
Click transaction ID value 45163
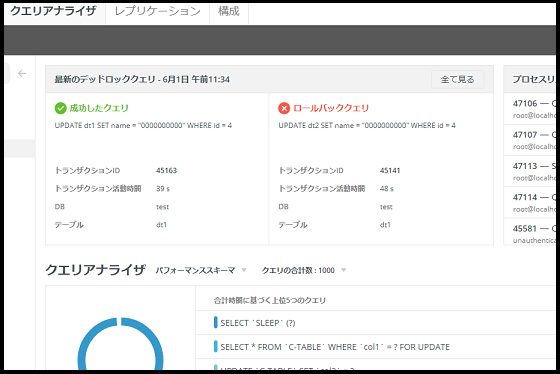(x=166, y=170)
